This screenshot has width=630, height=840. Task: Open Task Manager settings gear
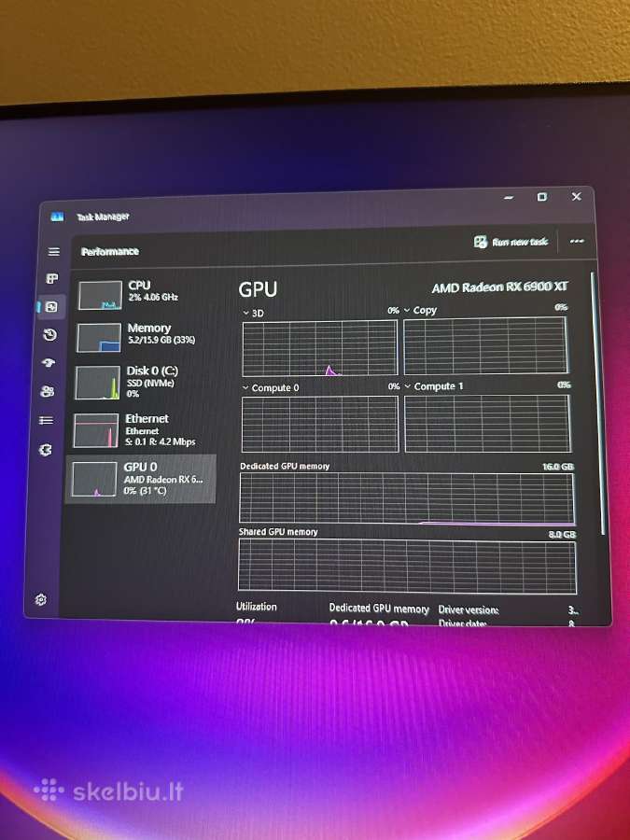pos(41,600)
